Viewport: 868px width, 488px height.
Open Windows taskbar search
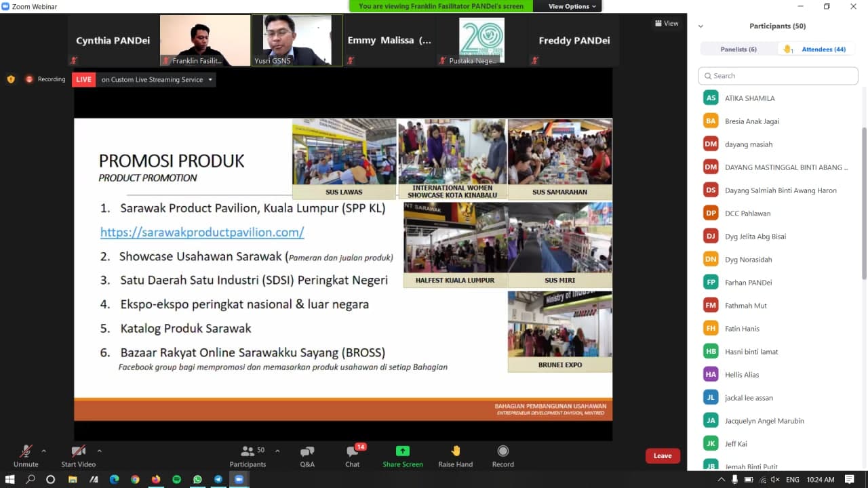coord(31,479)
